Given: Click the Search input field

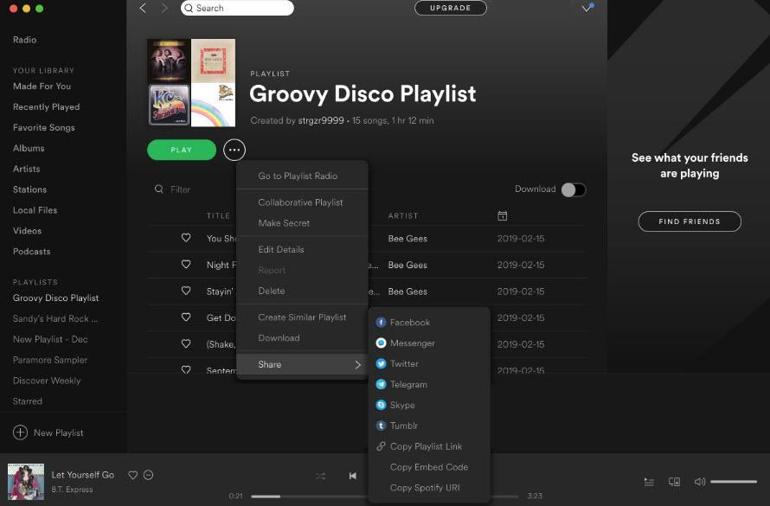Looking at the screenshot, I should coord(237,8).
